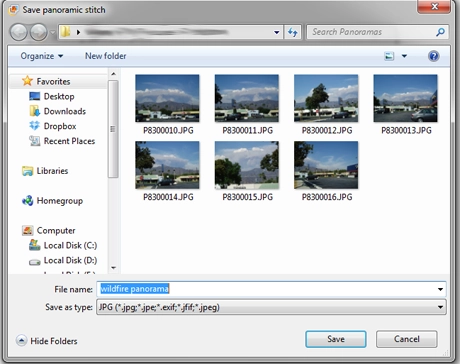Click the folder icon in address bar
The image size is (460, 364).
(x=66, y=32)
